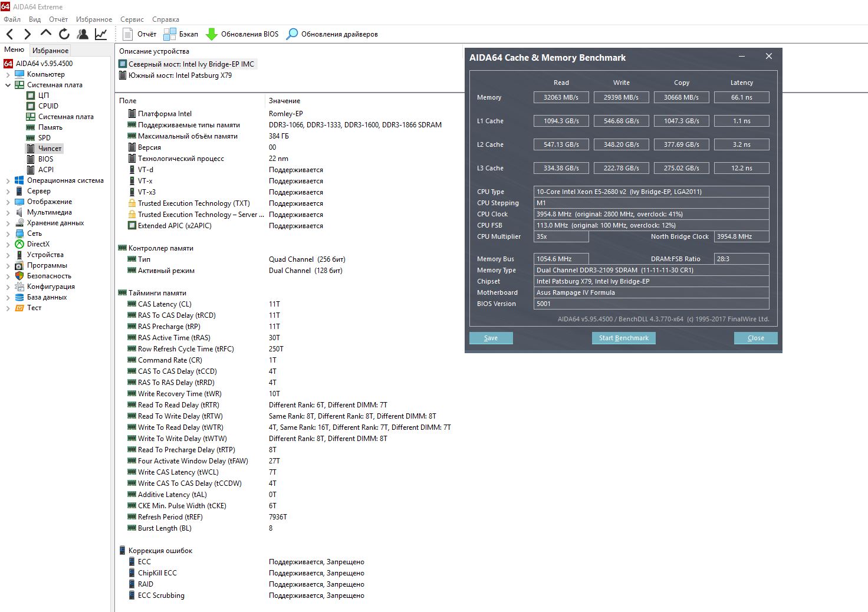Go forward with the right arrow toolbar icon
This screenshot has width=868, height=612.
pos(27,34)
